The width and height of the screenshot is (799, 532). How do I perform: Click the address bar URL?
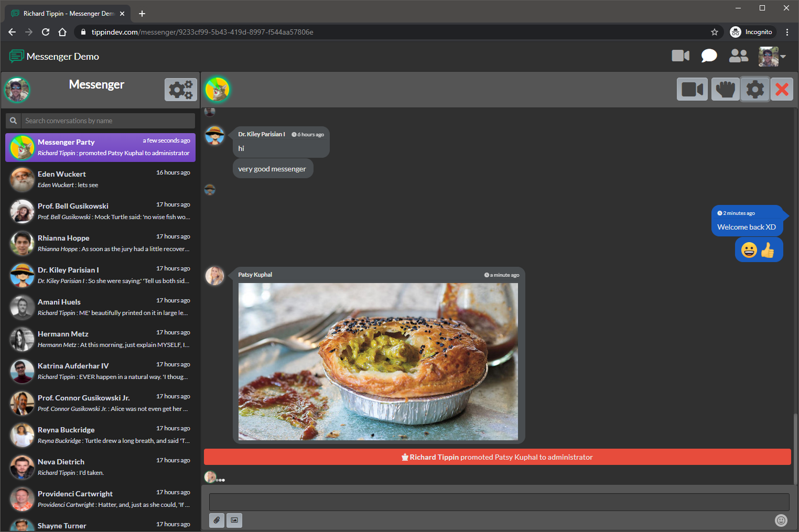(202, 32)
